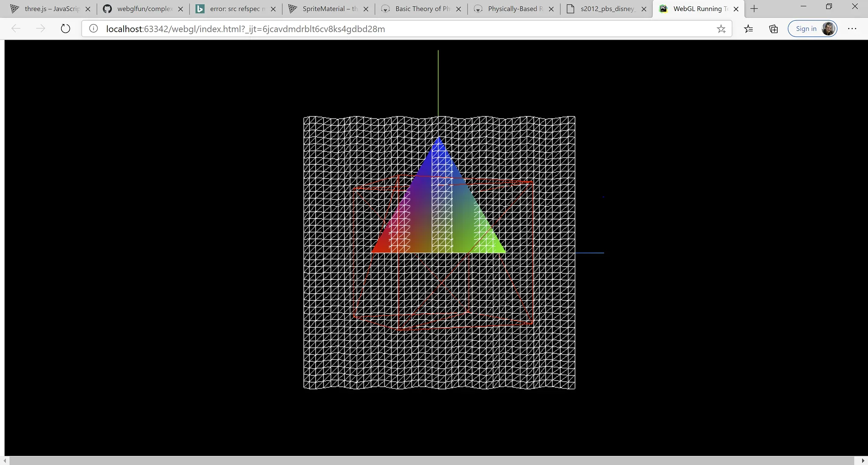868x465 pixels.
Task: Click the site information icon in address bar
Action: pyautogui.click(x=94, y=29)
